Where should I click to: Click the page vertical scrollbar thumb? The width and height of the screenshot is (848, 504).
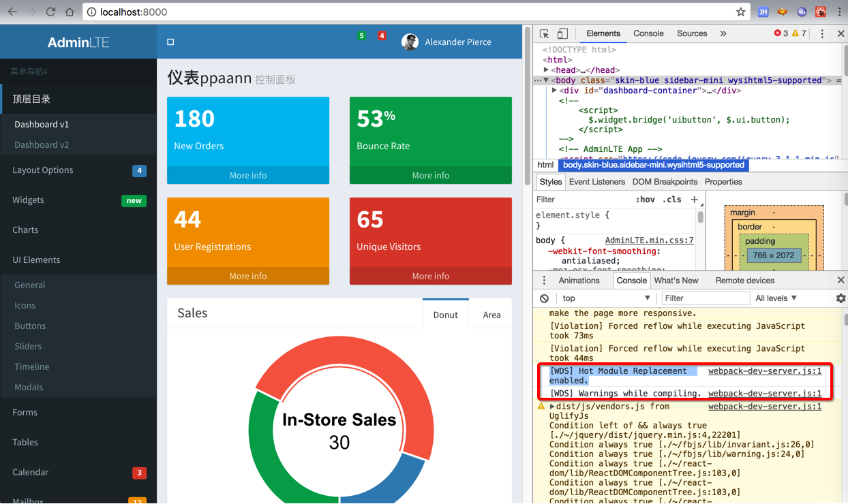528,106
